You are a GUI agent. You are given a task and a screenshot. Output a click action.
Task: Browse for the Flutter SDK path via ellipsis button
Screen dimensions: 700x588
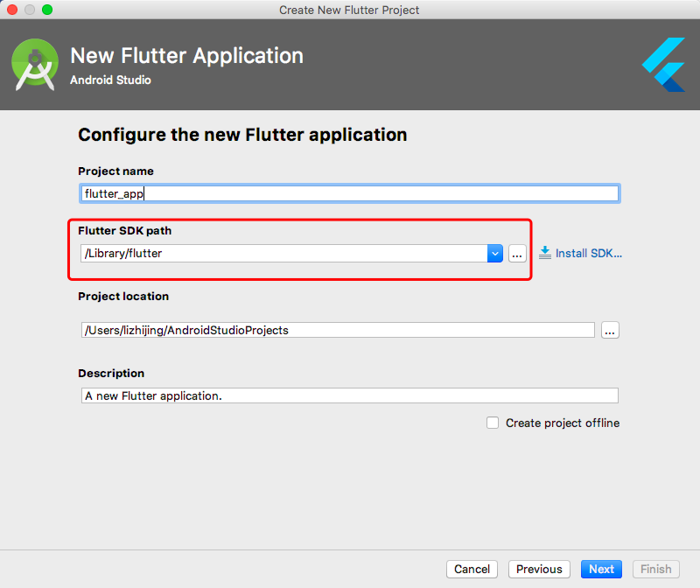(517, 254)
